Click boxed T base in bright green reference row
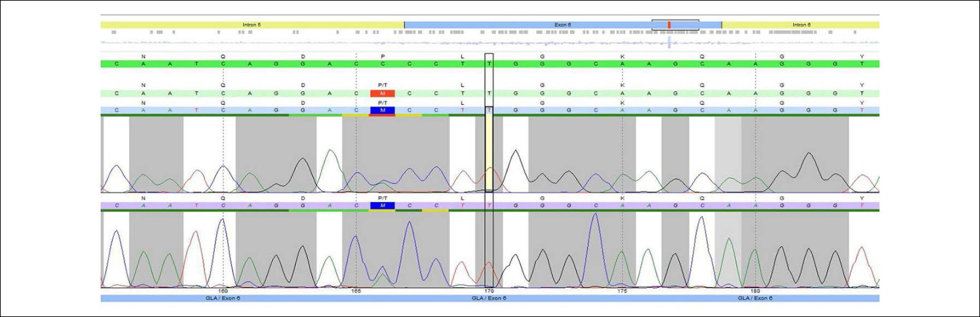Screen dimensions: 980x317 489,64
